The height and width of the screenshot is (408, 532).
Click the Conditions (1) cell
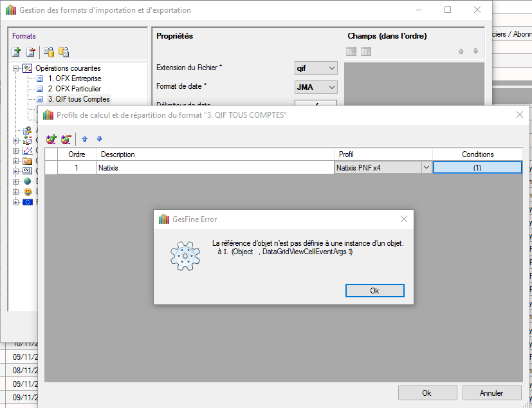[477, 167]
